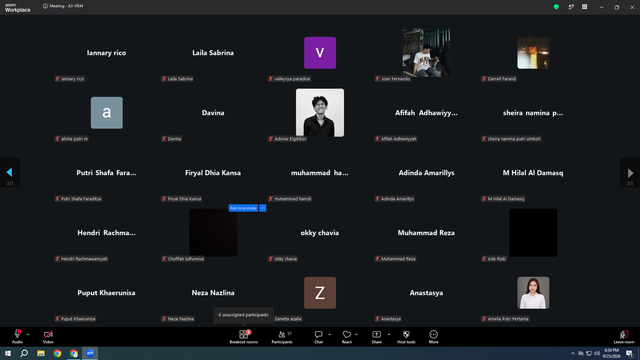Screen dimensions: 640x360
Task: Select Adonai Elgibbor profile photo
Action: pos(320,113)
